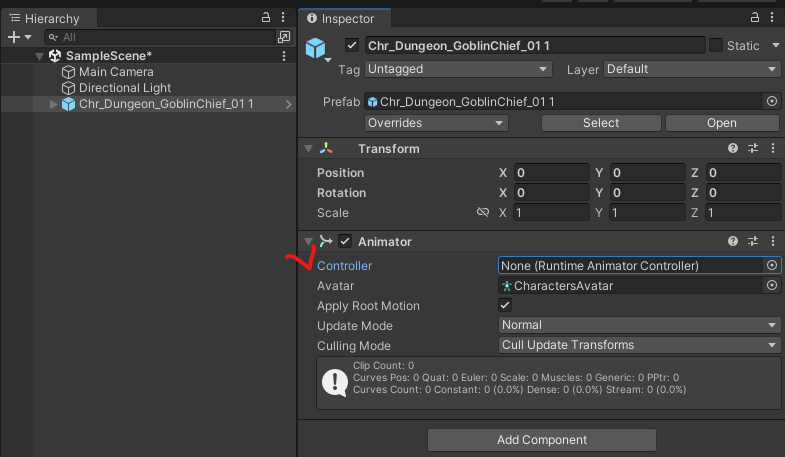Open SampleScene context options menu

point(284,56)
